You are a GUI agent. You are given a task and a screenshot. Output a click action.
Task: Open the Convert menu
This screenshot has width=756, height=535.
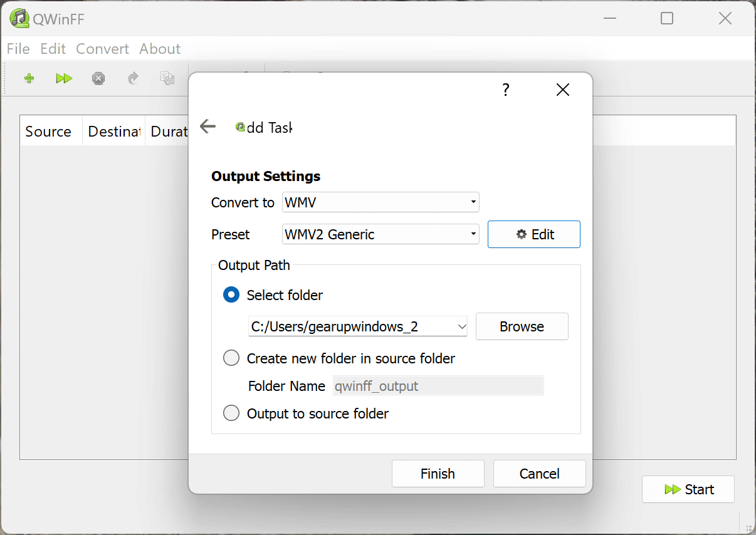click(x=102, y=49)
